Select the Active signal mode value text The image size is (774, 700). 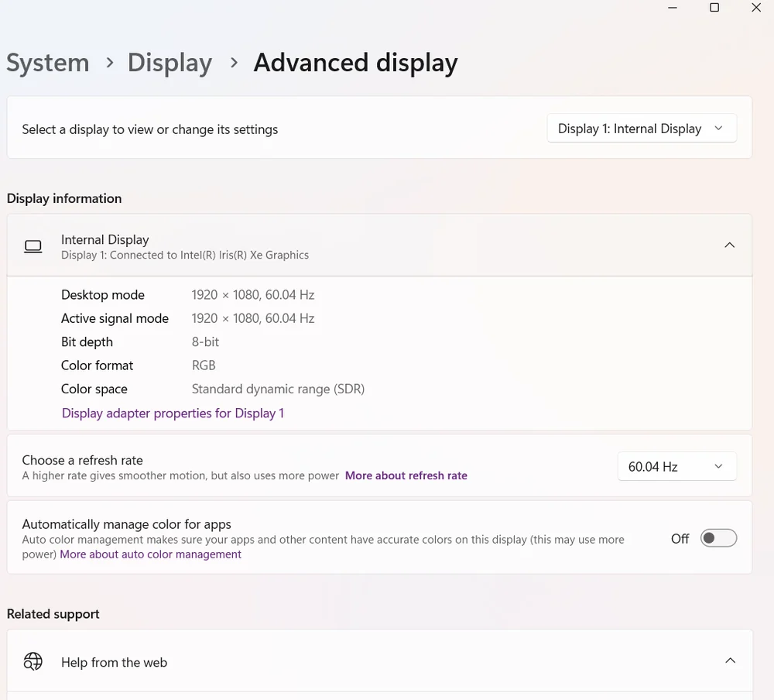point(253,318)
